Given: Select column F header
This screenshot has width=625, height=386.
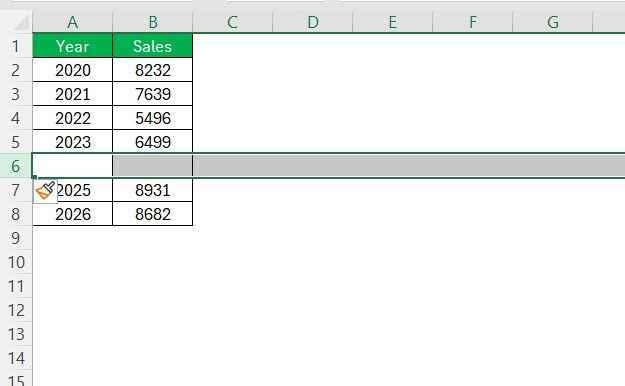Looking at the screenshot, I should 473,22.
